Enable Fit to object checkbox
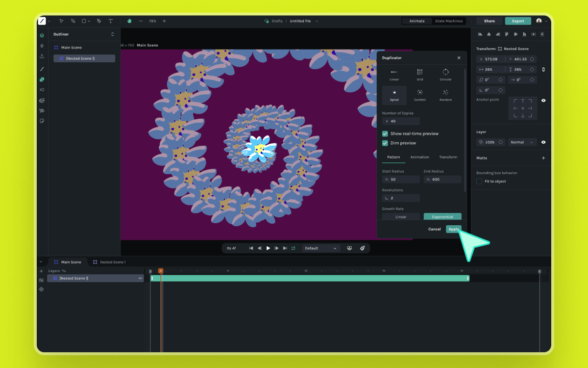 point(479,181)
